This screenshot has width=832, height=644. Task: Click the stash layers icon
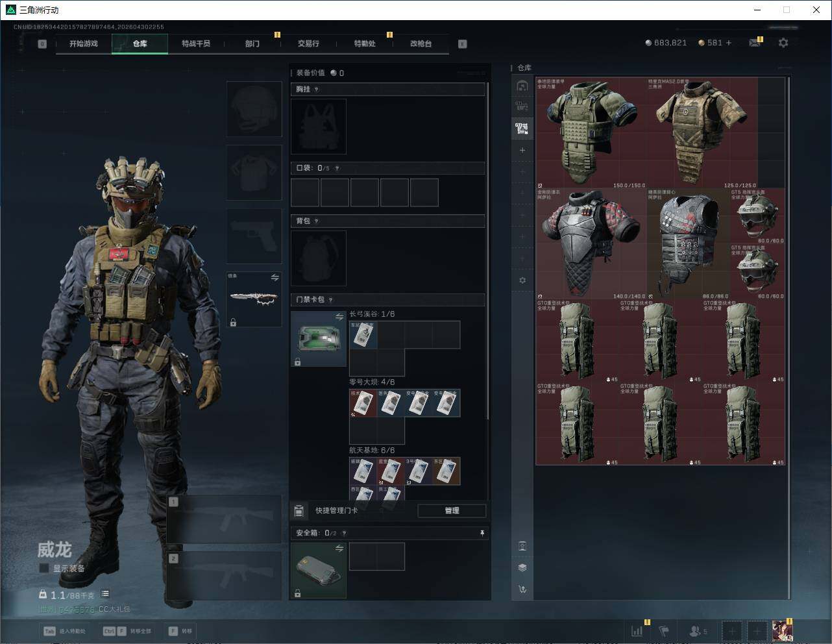522,567
